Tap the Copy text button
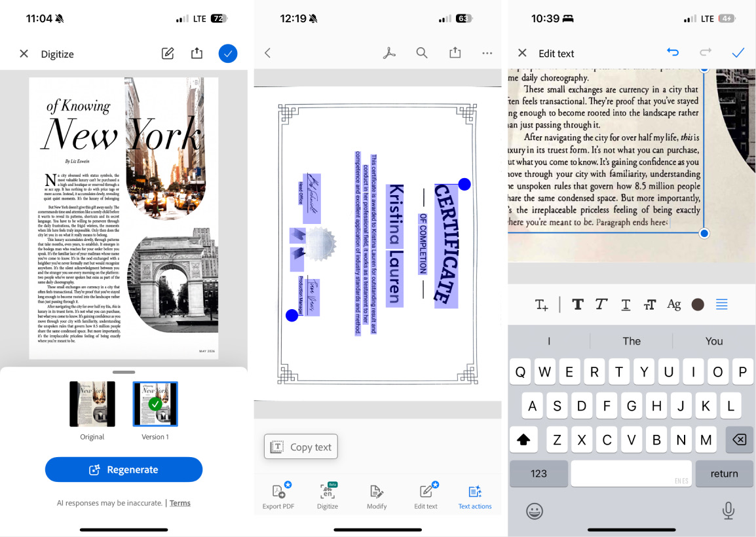This screenshot has width=756, height=537. 301,447
